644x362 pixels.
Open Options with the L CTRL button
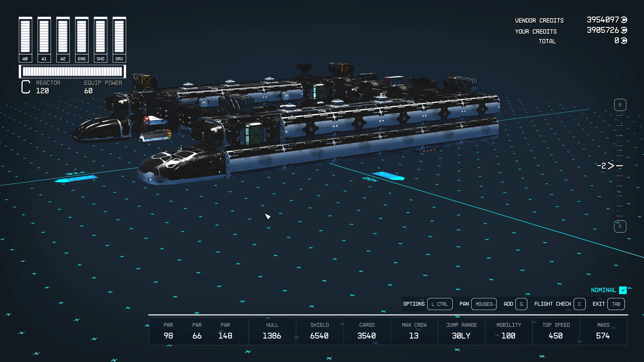[440, 304]
